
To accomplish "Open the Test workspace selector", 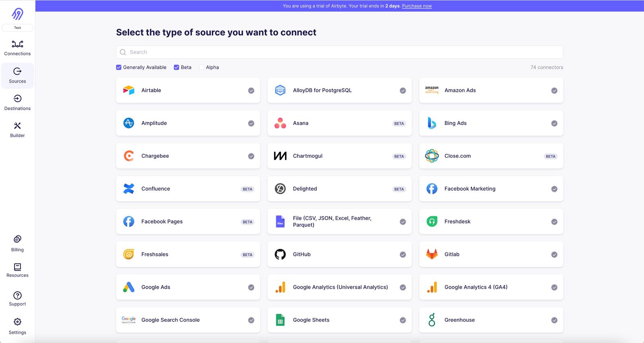I will tap(17, 28).
